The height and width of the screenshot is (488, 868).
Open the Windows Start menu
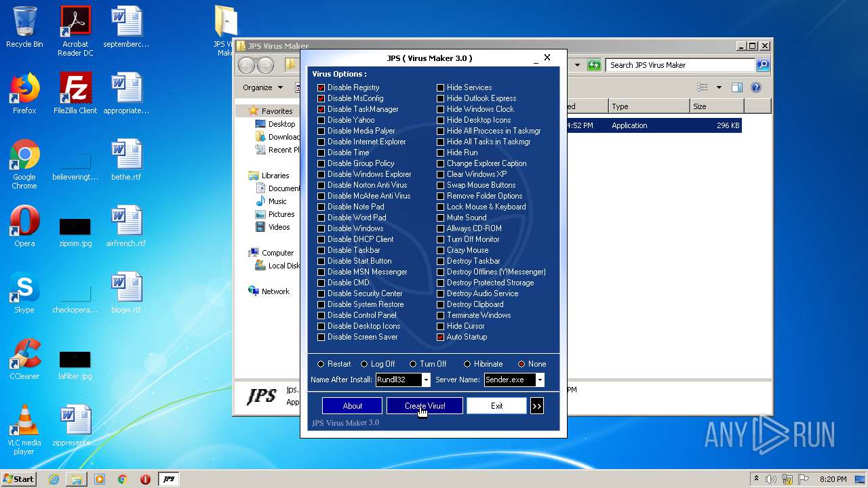(x=18, y=479)
